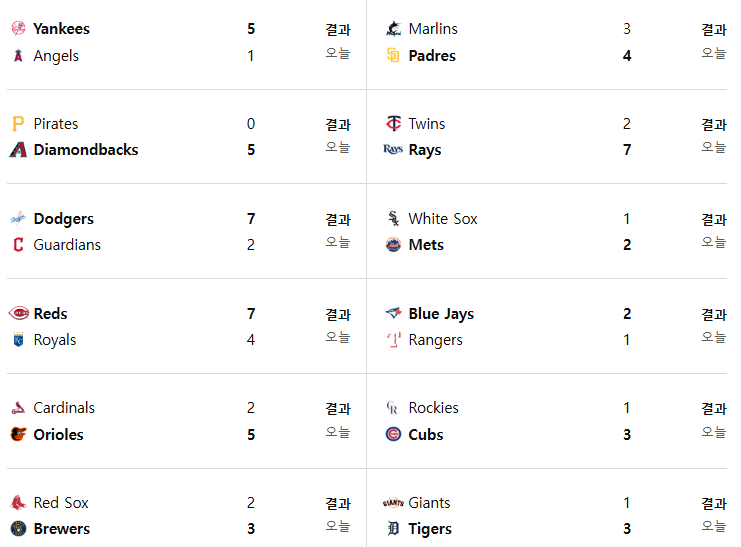This screenshot has height=547, width=741.
Task: Click the Padres team logo
Action: click(393, 55)
